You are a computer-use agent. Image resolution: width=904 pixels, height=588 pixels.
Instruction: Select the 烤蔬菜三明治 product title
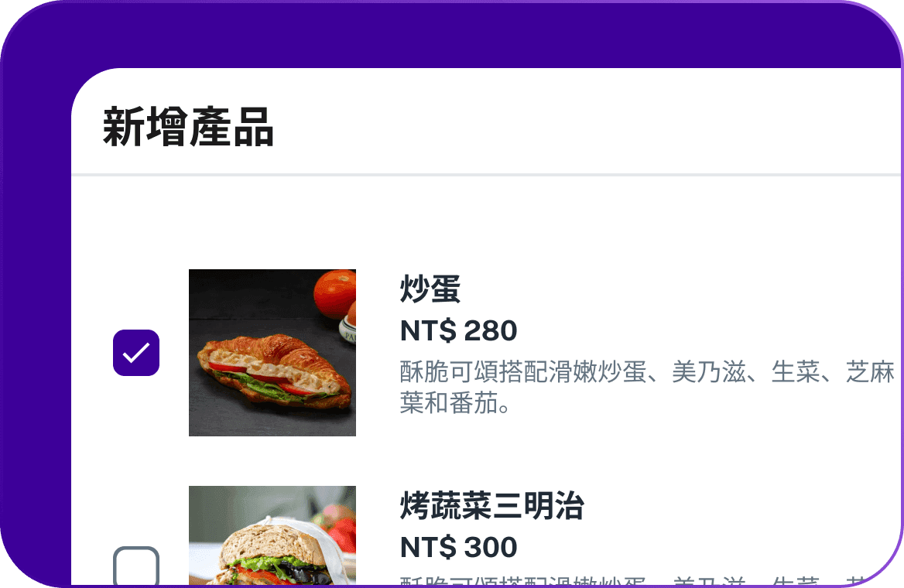(491, 505)
